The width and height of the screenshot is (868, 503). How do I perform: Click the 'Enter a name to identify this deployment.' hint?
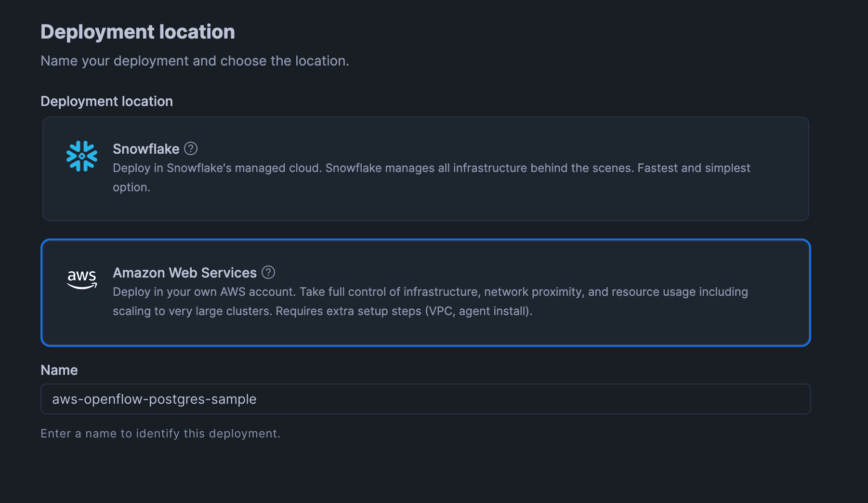[160, 434]
